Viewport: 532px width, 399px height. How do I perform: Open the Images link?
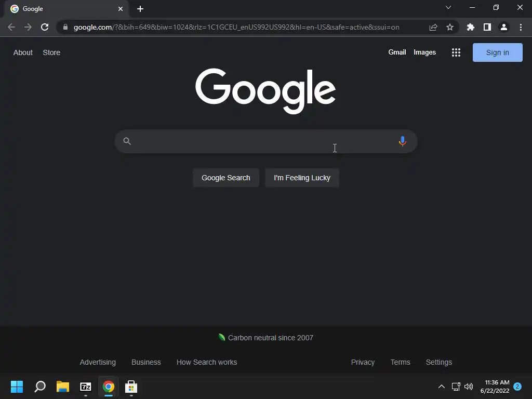[424, 52]
